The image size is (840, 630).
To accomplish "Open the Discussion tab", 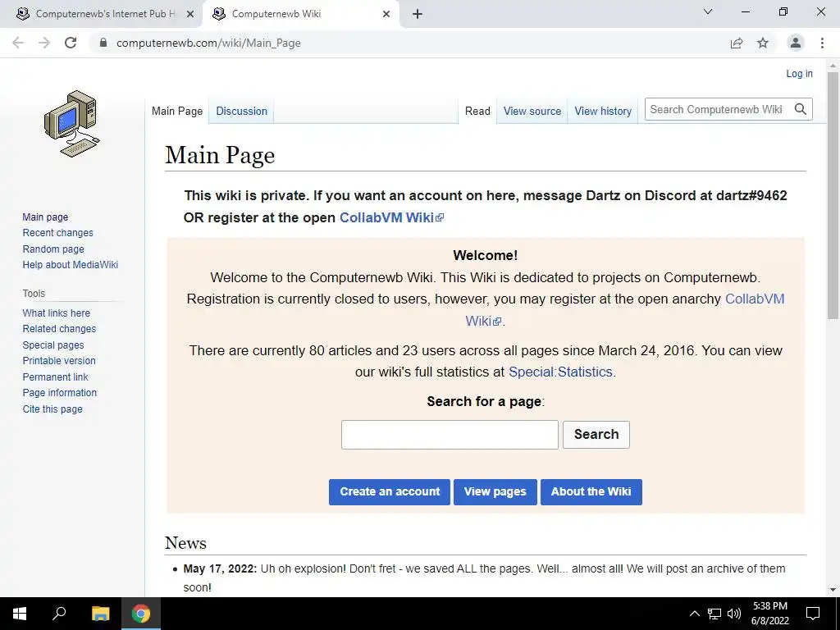I will [x=242, y=112].
